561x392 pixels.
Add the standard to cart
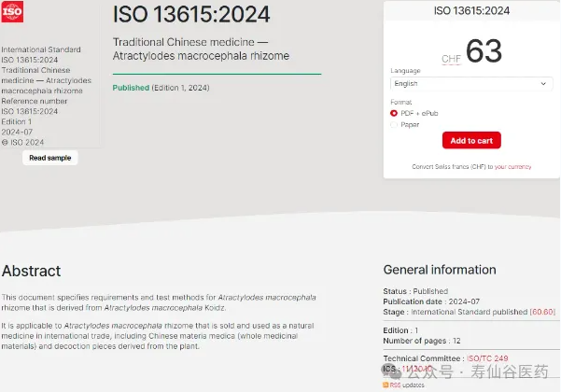coord(471,141)
